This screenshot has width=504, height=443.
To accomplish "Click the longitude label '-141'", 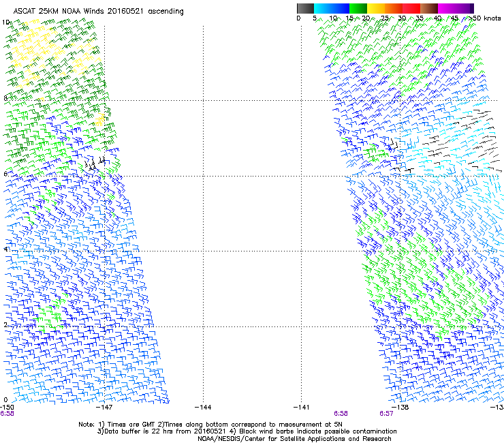I will click(x=301, y=408).
